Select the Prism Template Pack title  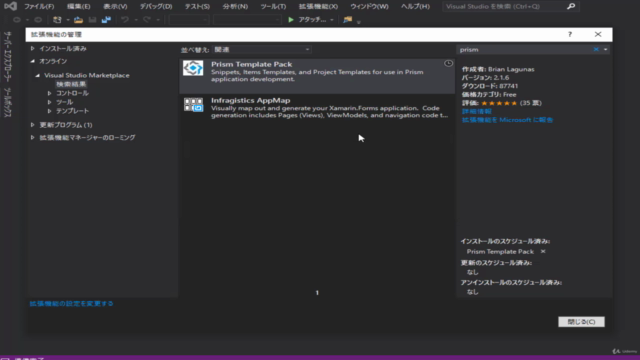coord(251,64)
